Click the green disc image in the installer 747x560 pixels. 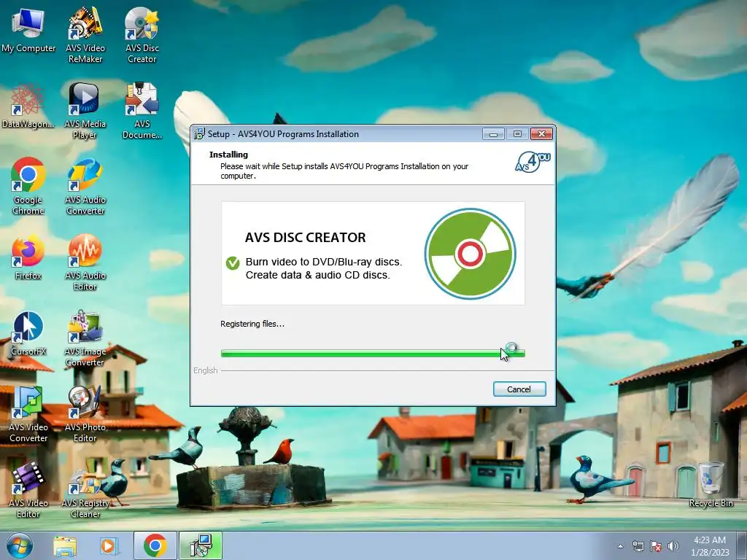470,254
